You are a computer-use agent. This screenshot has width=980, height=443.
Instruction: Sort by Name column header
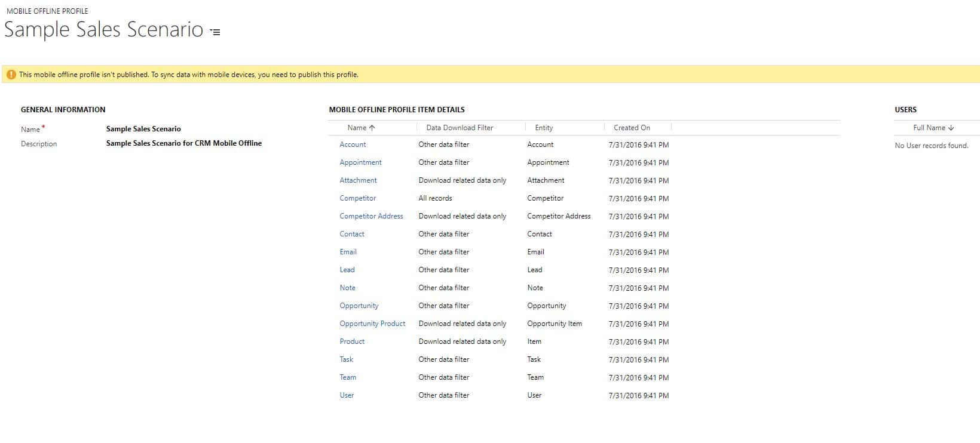(x=361, y=128)
